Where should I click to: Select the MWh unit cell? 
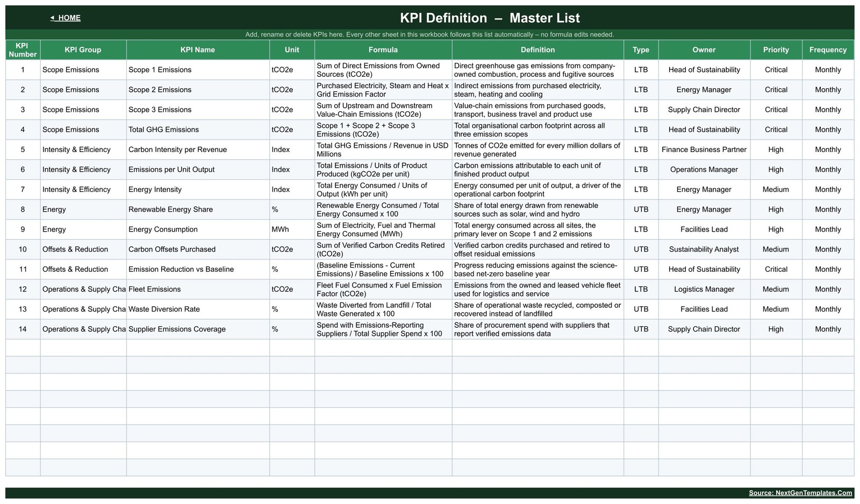pos(292,229)
